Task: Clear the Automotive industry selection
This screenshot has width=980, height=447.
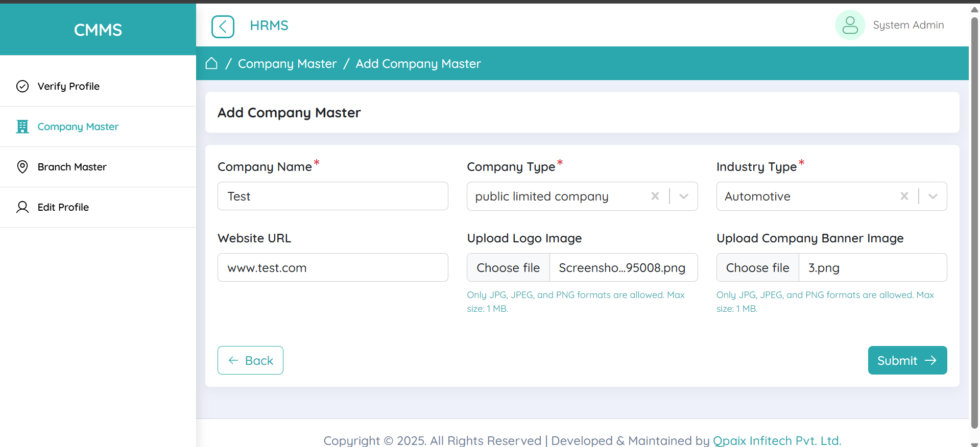Action: coord(904,196)
